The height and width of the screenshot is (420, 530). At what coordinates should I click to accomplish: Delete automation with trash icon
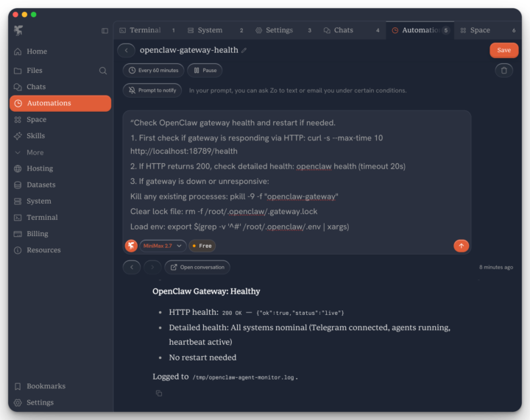[504, 70]
